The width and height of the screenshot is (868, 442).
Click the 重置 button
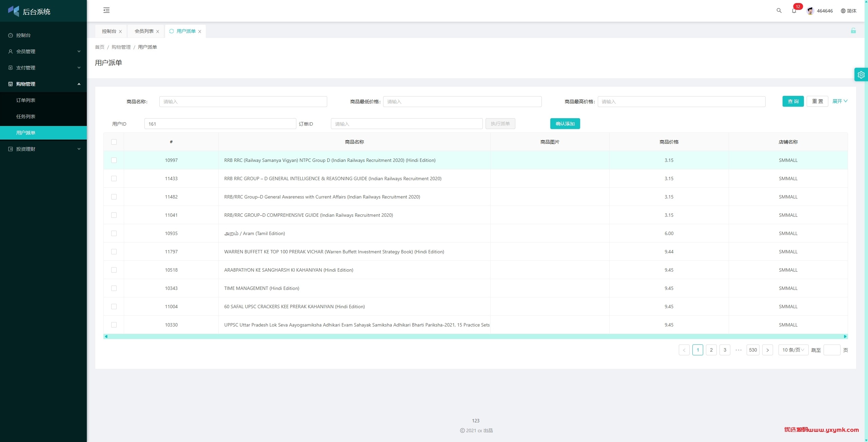click(x=817, y=101)
